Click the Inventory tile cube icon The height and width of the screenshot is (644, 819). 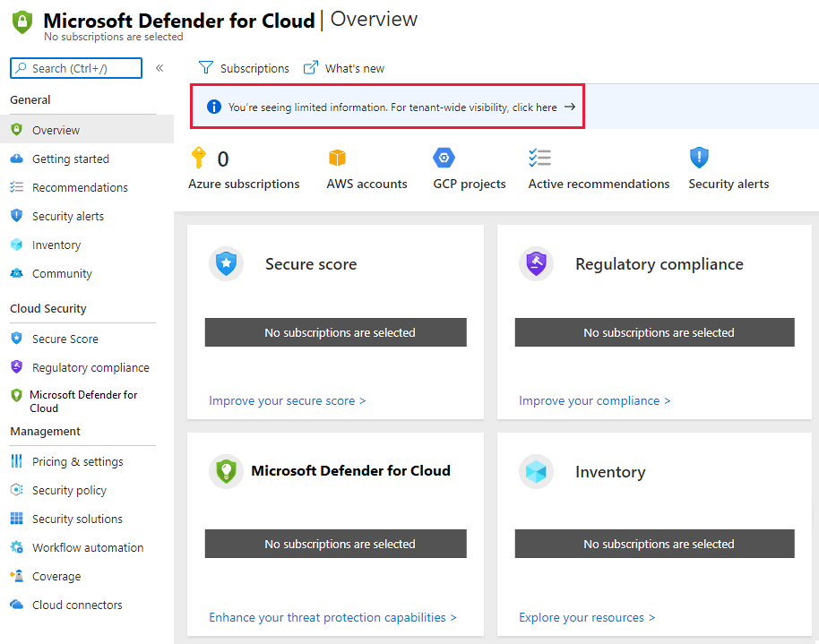[x=536, y=472]
